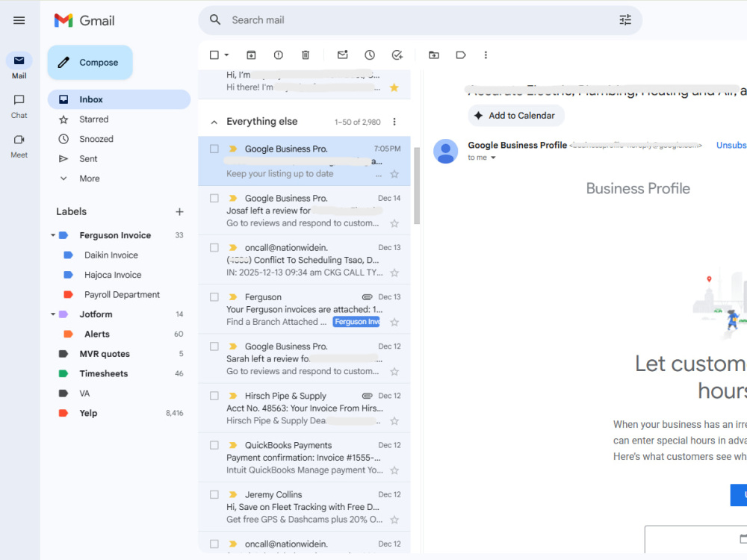
Task: Select QuickBooks Payments email checkbox
Action: pyautogui.click(x=214, y=445)
